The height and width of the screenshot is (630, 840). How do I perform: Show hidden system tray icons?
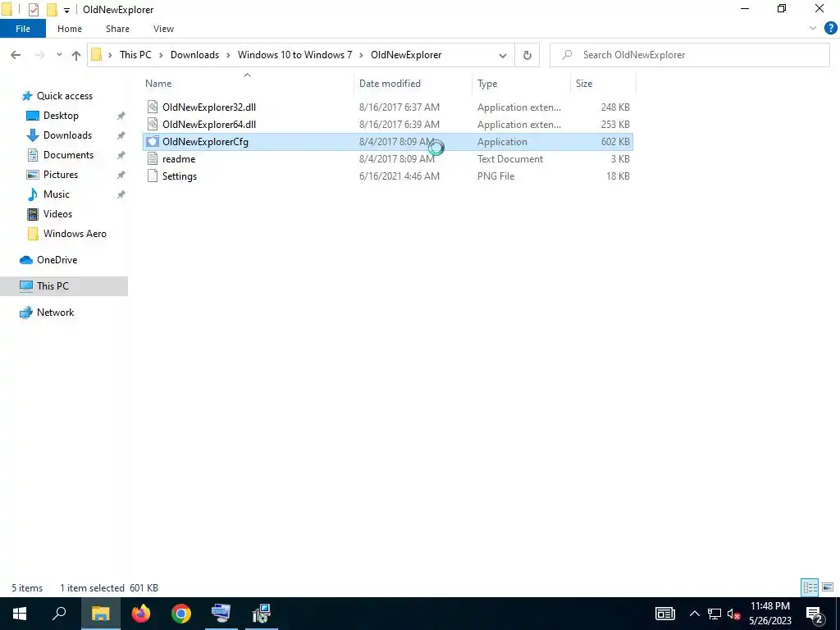tap(694, 614)
